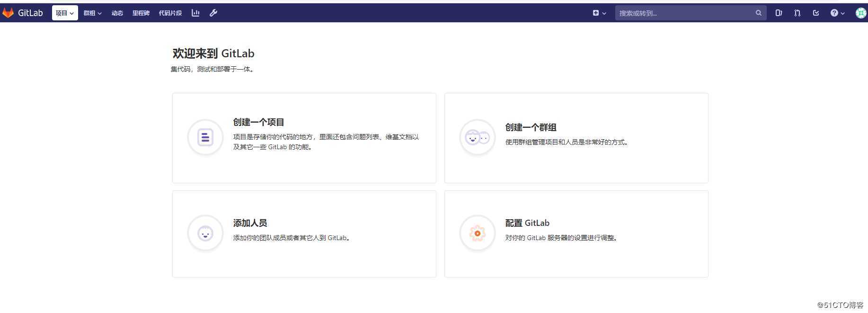Open the 项目 dropdown menu
Screen dimensions: 868x313
click(x=65, y=13)
